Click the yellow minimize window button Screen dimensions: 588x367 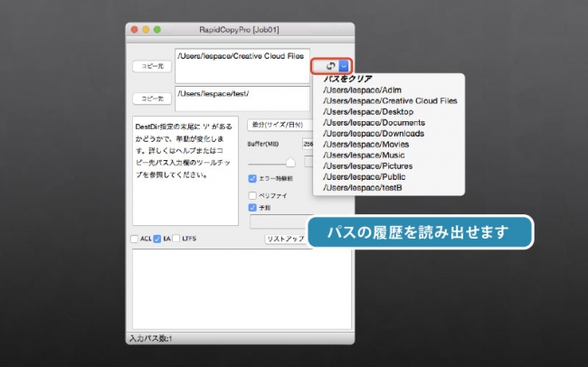pos(146,30)
